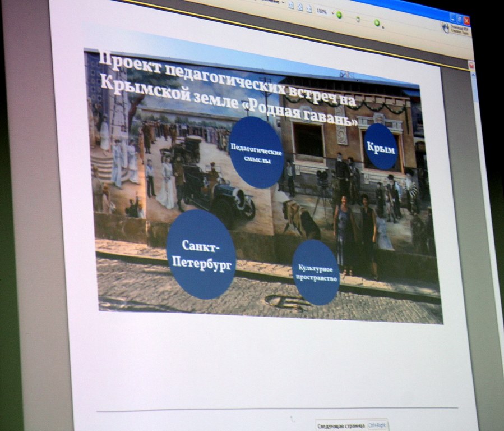Click the red icon atop the right scrollbar

click(x=471, y=65)
